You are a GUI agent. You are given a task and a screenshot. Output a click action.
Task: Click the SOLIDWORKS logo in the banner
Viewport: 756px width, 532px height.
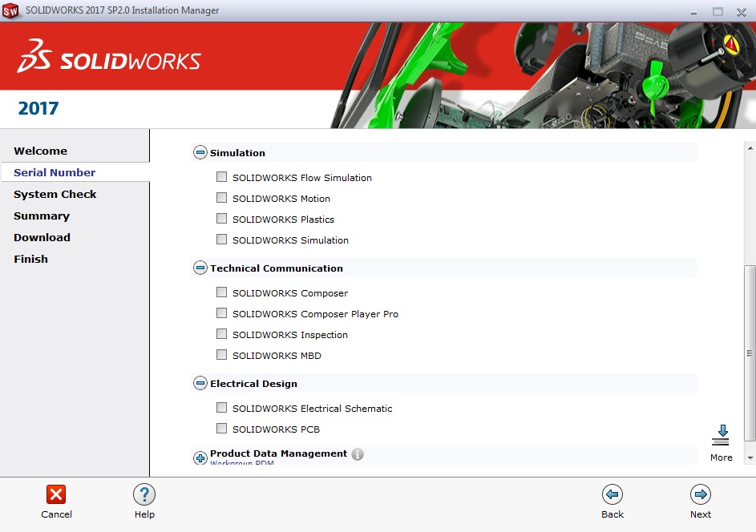(109, 57)
